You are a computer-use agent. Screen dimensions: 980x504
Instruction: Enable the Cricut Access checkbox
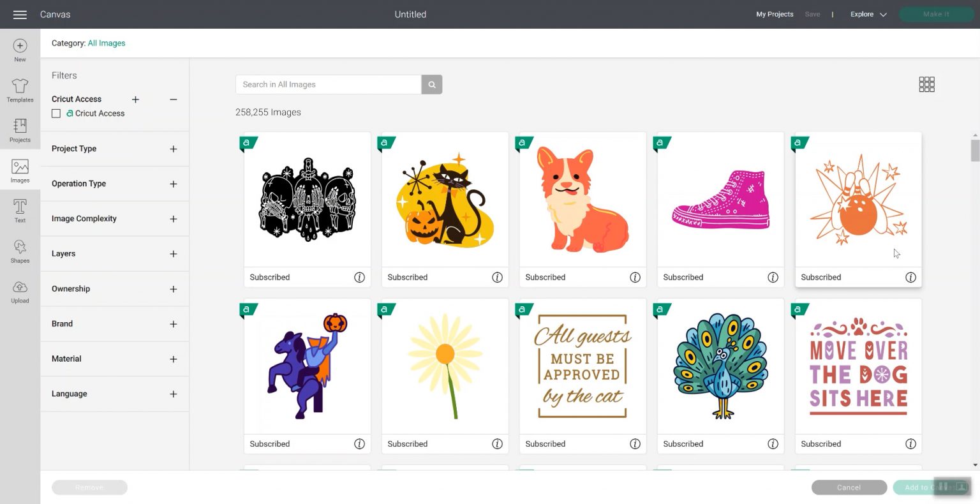click(x=56, y=114)
